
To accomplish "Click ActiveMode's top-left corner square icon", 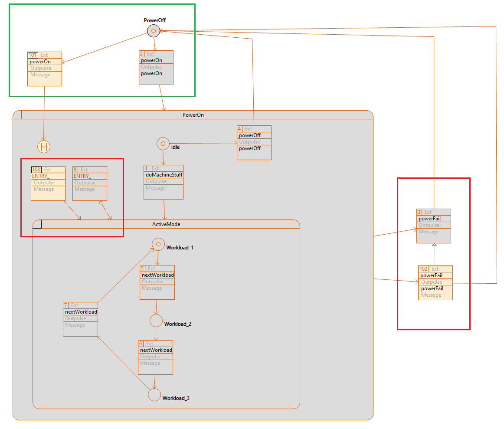I will 37,224.
